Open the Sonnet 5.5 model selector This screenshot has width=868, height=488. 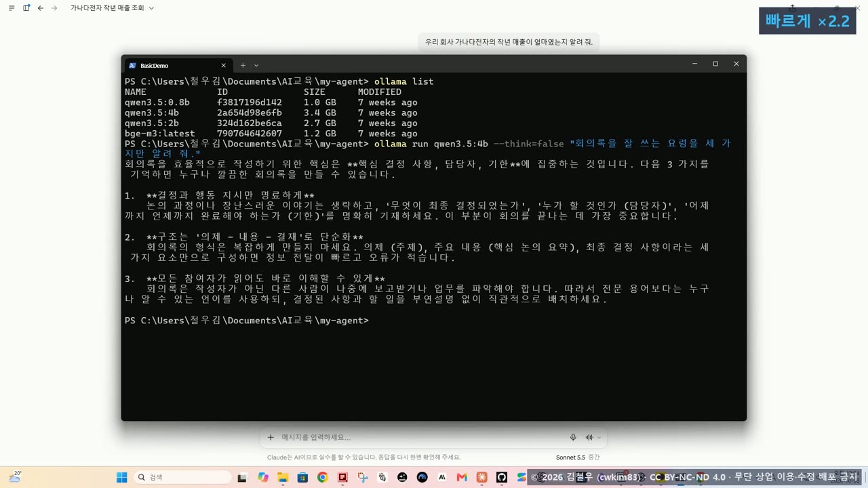(x=578, y=457)
